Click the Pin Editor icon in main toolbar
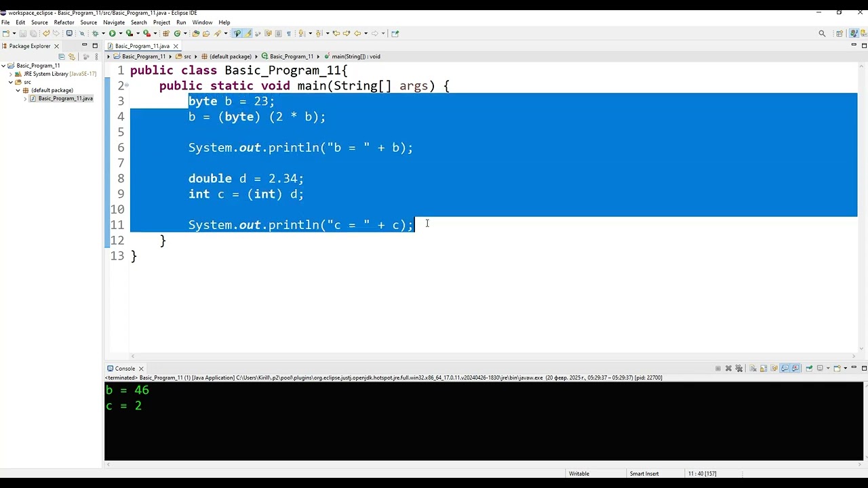 (395, 33)
